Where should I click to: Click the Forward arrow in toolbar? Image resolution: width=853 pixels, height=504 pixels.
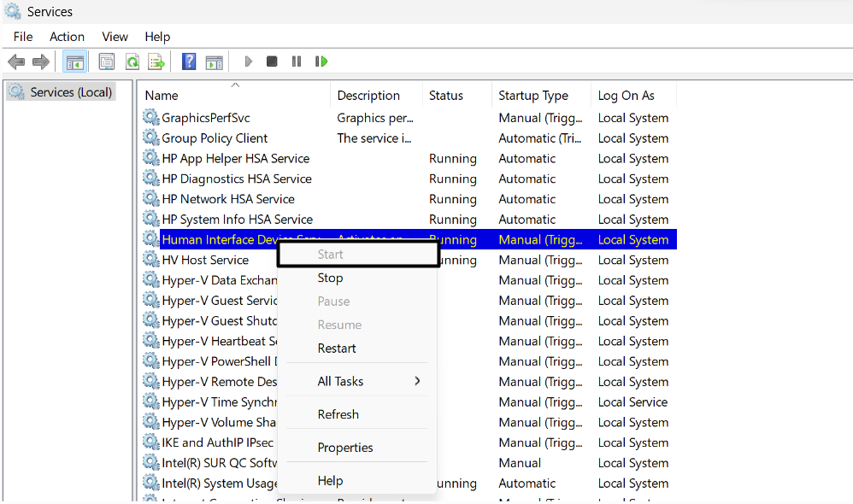tap(40, 62)
